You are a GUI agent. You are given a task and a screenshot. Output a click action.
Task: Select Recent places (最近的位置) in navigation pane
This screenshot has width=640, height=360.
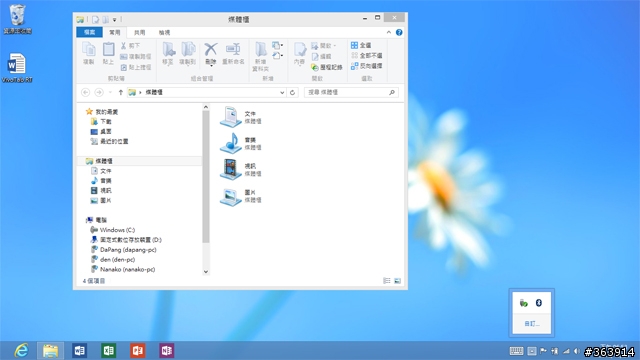pos(109,141)
